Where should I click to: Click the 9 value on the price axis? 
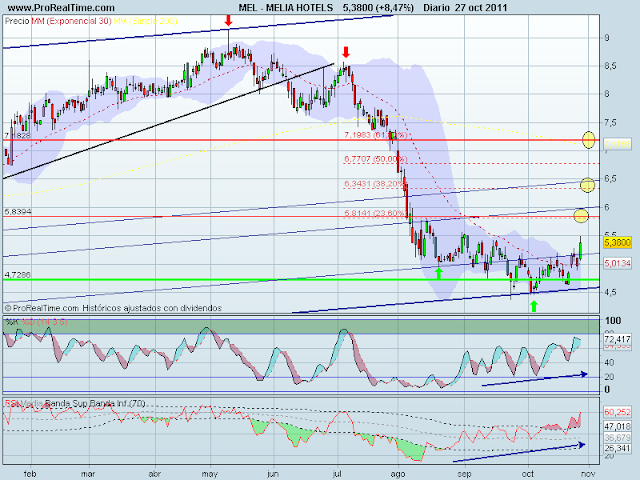pos(607,38)
